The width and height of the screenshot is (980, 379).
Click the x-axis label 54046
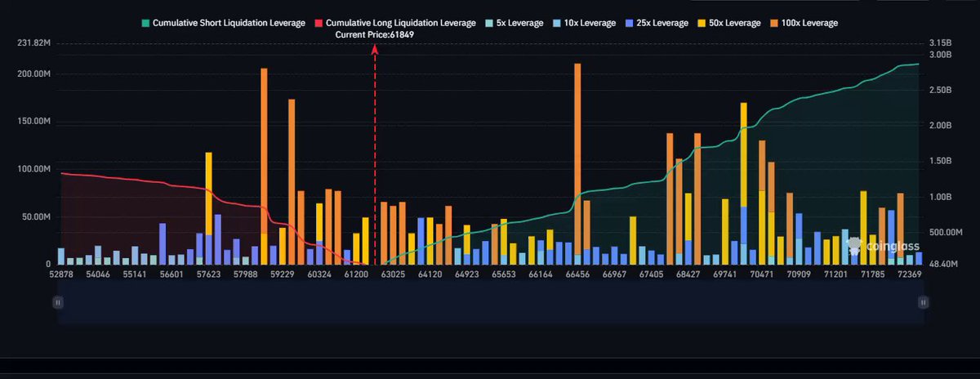[x=98, y=275]
